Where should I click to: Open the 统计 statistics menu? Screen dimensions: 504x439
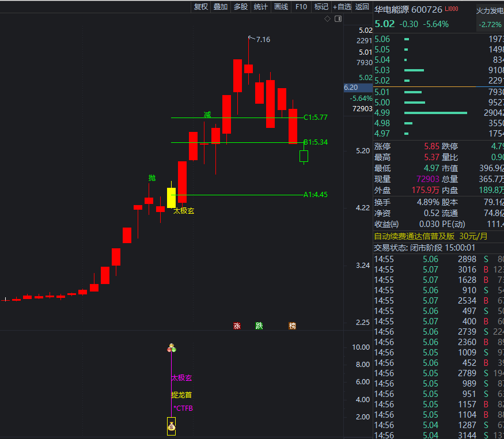point(261,7)
